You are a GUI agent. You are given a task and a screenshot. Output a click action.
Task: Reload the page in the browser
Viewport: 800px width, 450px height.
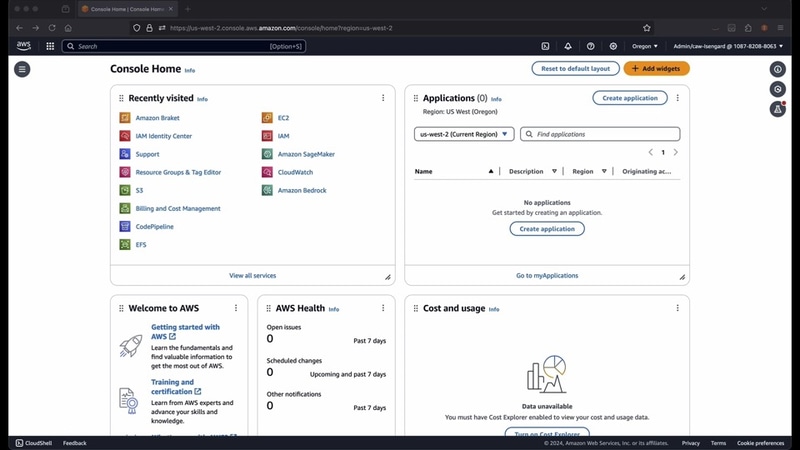coord(52,28)
